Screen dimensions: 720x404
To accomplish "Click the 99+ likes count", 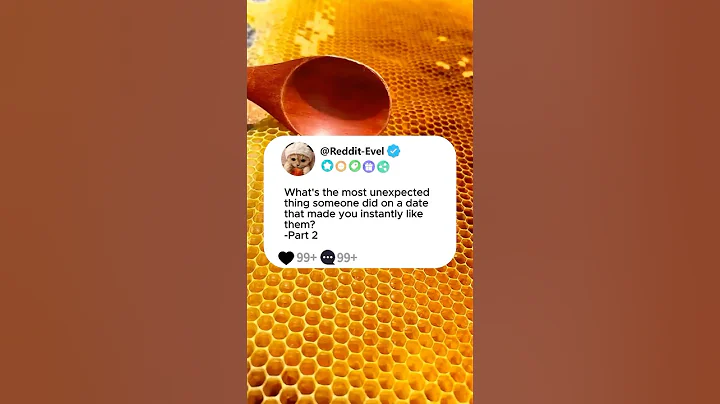I will click(306, 258).
